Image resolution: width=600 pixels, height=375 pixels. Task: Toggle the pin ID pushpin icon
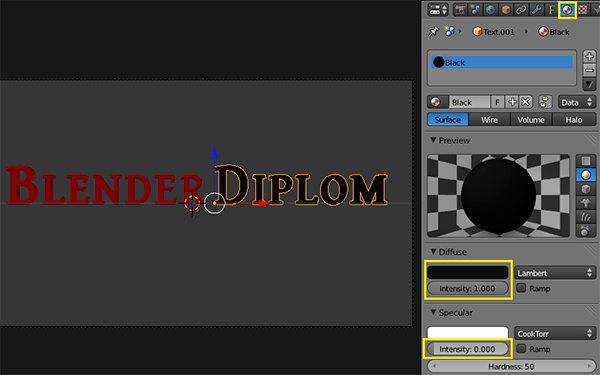(x=434, y=31)
